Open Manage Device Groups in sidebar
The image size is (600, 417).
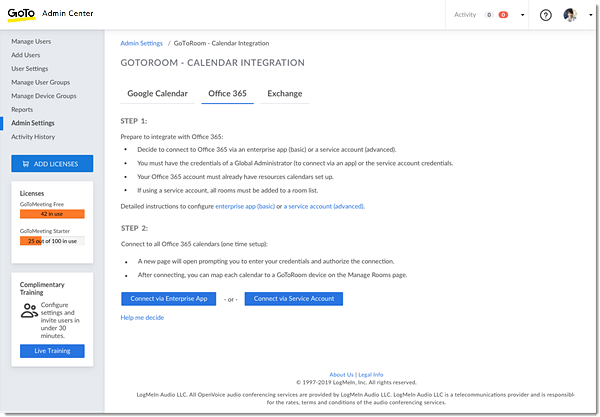44,96
